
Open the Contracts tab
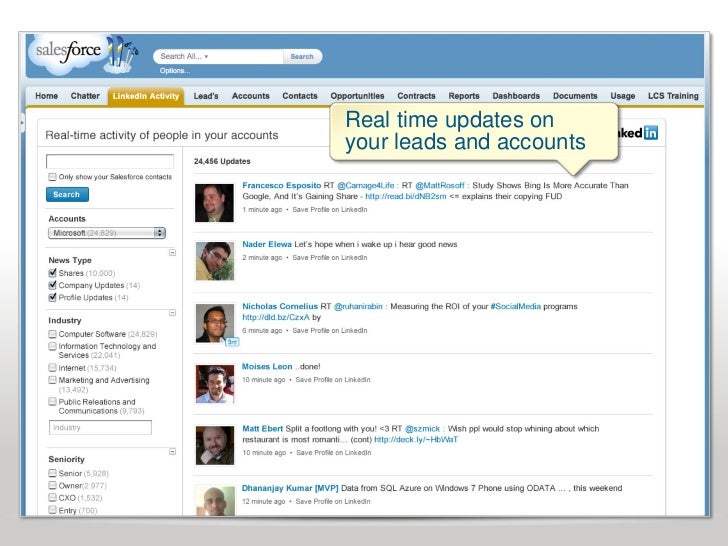pyautogui.click(x=416, y=96)
